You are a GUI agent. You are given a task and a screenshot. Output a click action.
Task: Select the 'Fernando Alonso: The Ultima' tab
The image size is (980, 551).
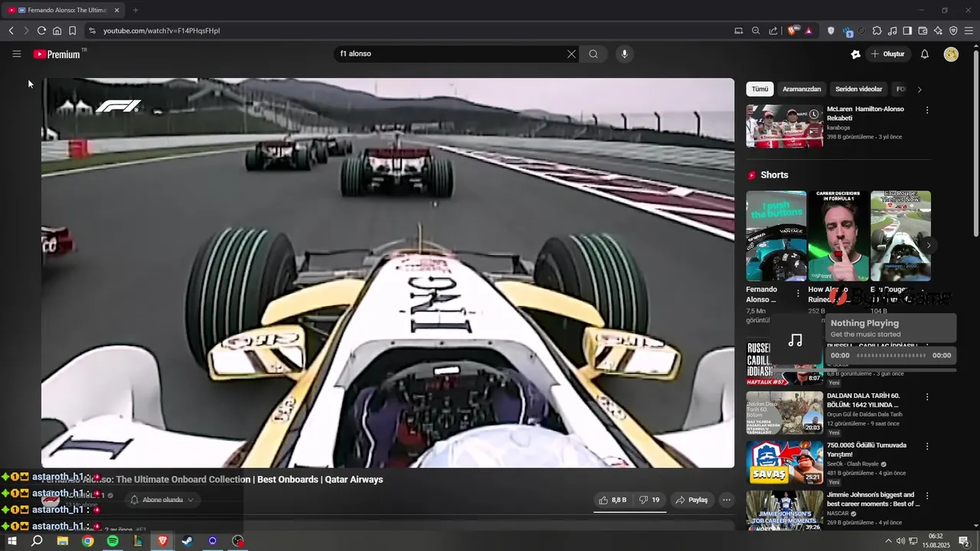pos(63,10)
